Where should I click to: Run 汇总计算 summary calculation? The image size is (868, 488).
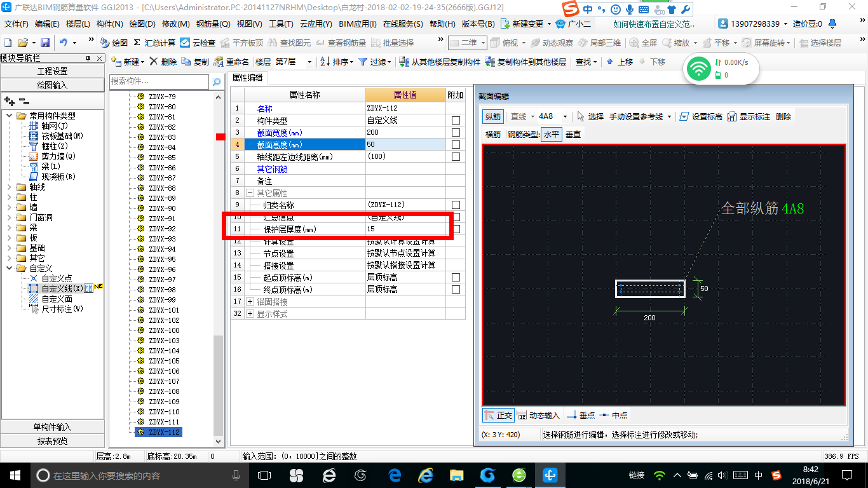pyautogui.click(x=155, y=43)
